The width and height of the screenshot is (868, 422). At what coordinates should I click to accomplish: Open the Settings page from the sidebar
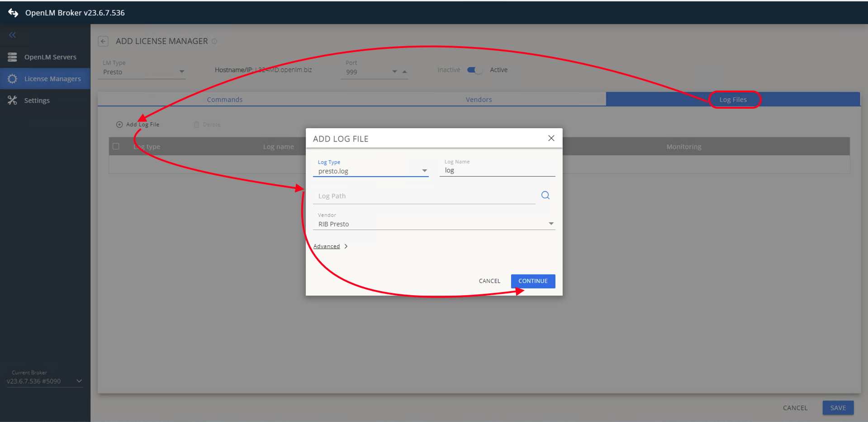coord(36,100)
